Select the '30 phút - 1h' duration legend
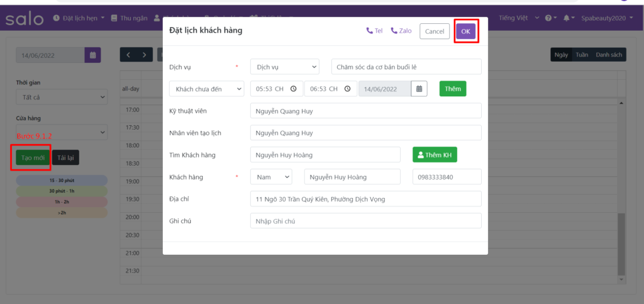 (x=62, y=191)
